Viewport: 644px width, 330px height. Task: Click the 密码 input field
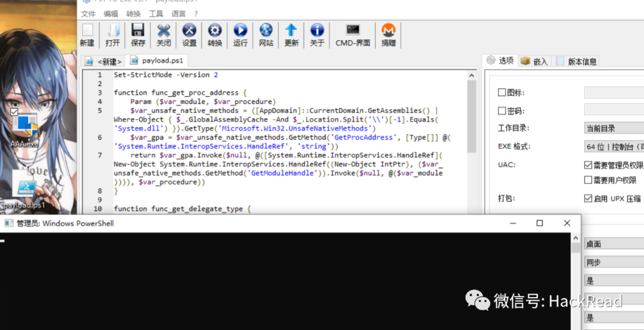[614, 109]
